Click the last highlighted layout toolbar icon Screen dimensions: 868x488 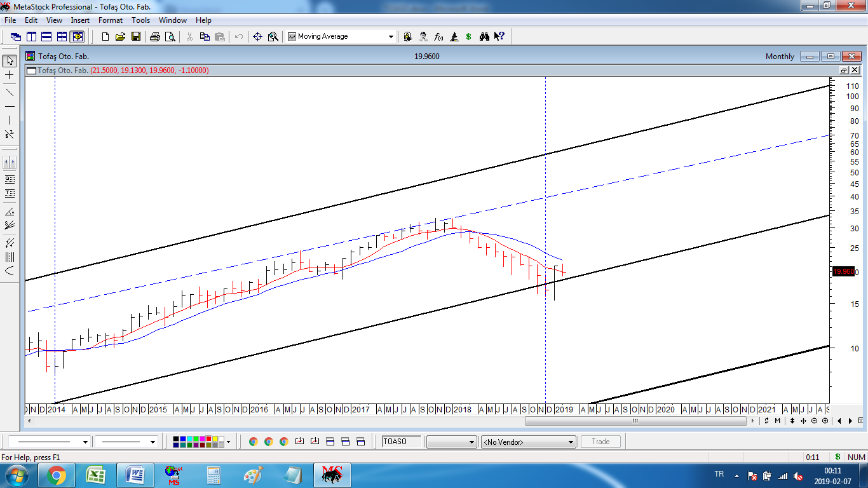point(78,37)
